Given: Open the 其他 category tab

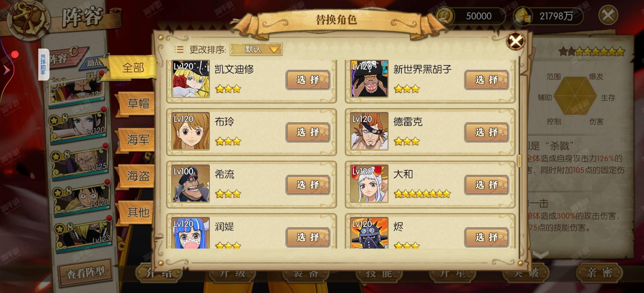Looking at the screenshot, I should [138, 212].
